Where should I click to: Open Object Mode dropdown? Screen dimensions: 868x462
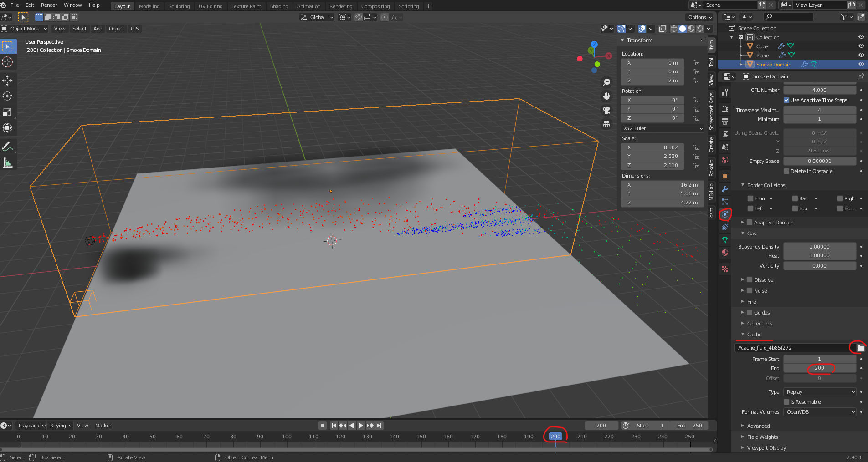[25, 29]
